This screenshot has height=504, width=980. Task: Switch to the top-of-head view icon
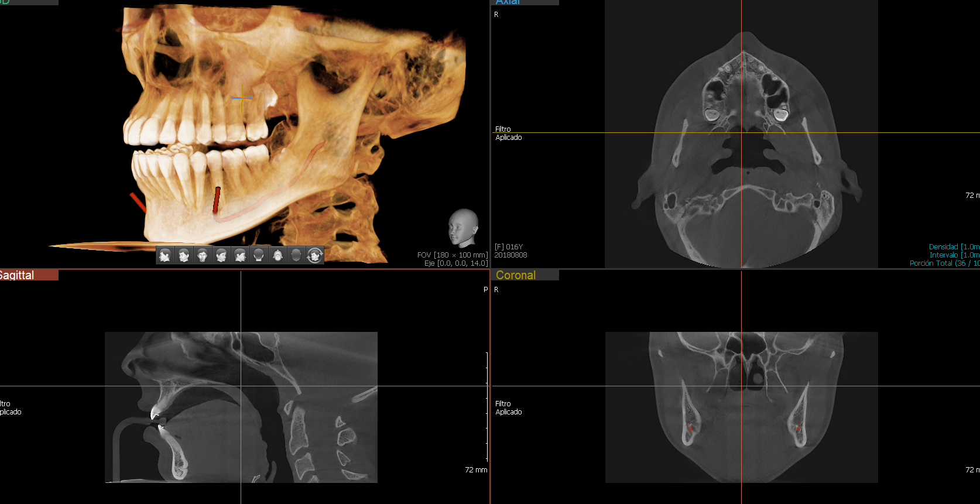coord(277,255)
